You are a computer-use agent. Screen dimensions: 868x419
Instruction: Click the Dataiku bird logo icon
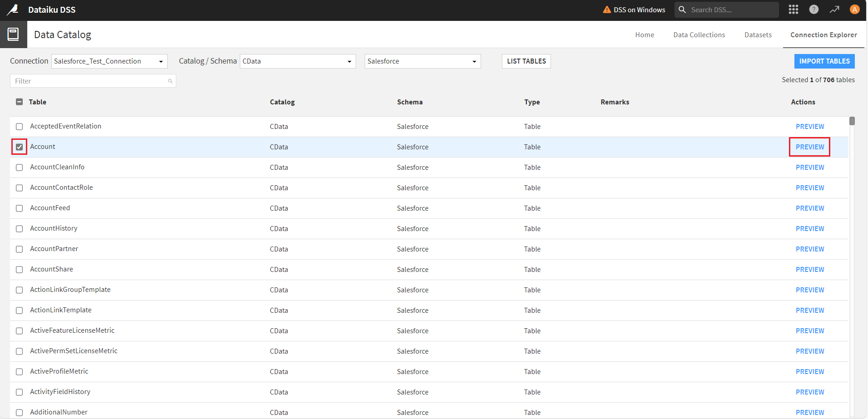click(x=13, y=10)
